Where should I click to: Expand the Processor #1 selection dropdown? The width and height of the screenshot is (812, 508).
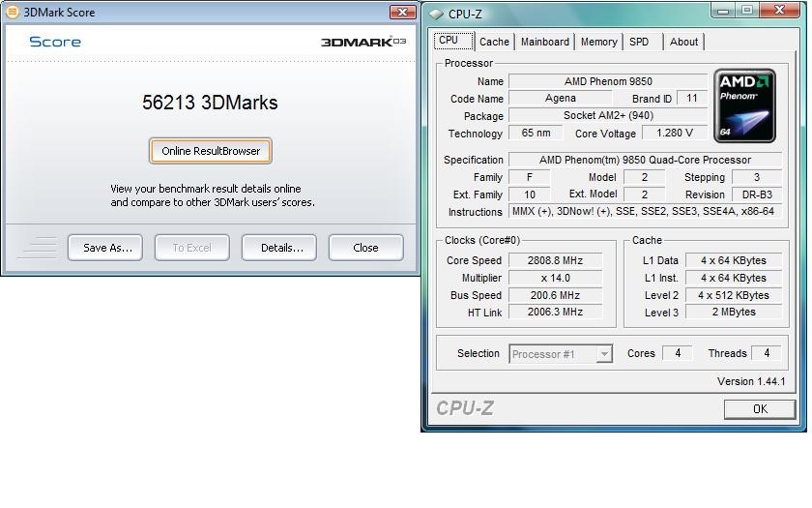(603, 354)
